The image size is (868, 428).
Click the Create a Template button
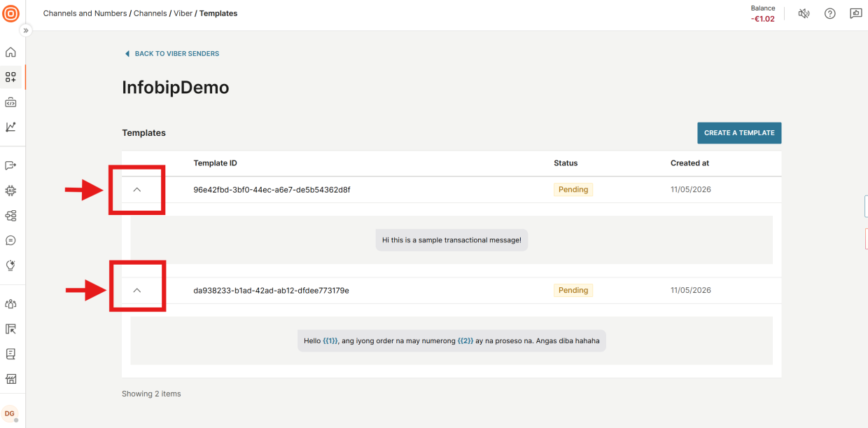click(x=739, y=133)
